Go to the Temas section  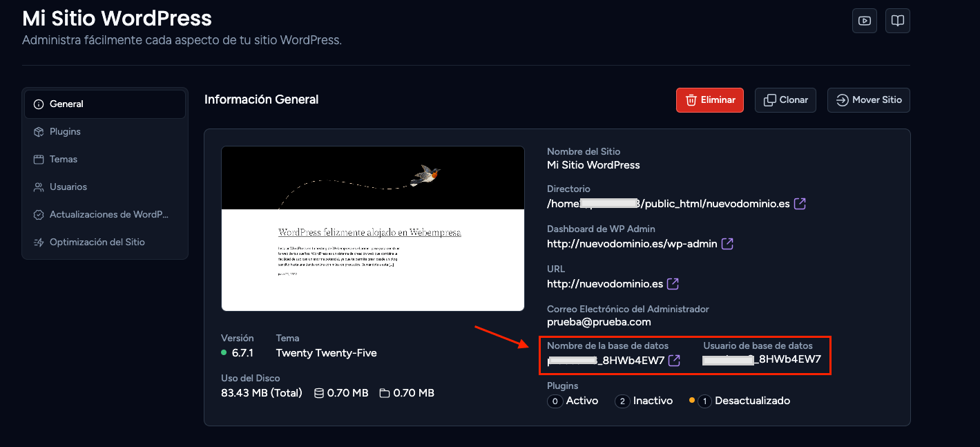(x=105, y=160)
